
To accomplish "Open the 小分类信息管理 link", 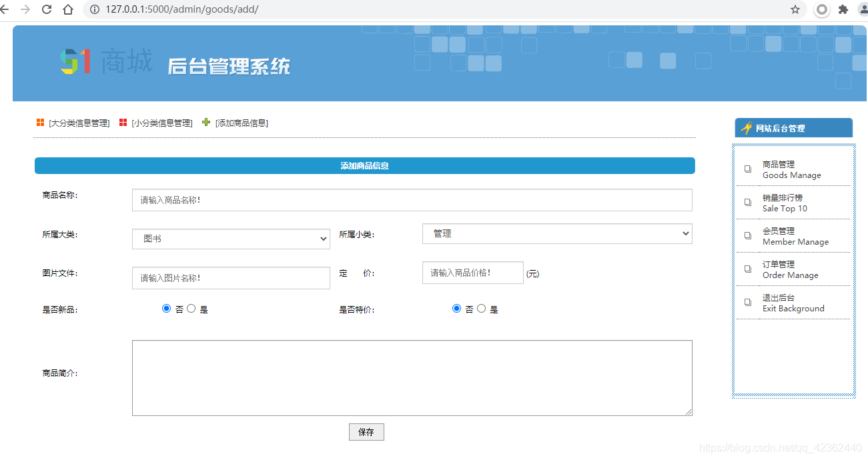I will [x=162, y=123].
